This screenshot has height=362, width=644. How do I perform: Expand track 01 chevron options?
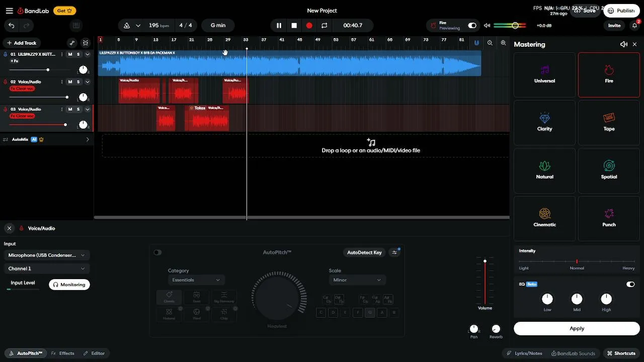point(88,54)
